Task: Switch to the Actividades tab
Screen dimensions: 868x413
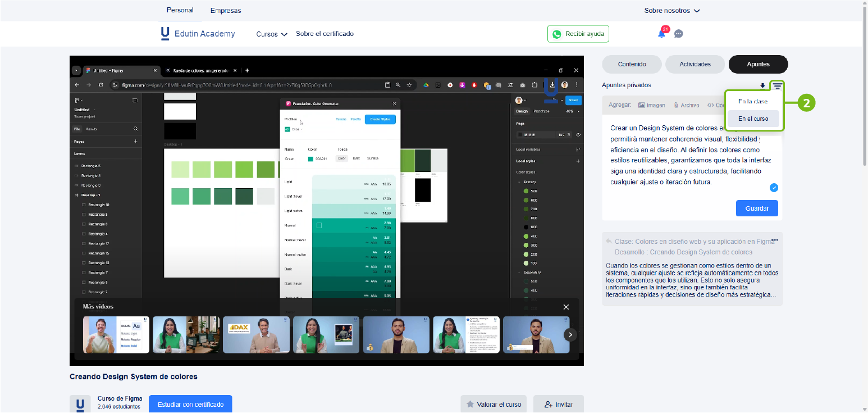Action: tap(695, 64)
